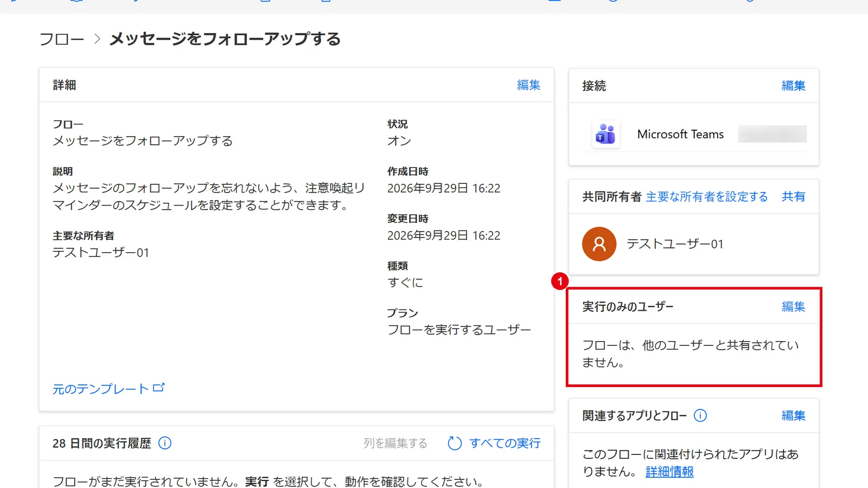Screen dimensions: 868x488
Task: Click 共有 in the 共同所有者 panel
Action: 793,197
